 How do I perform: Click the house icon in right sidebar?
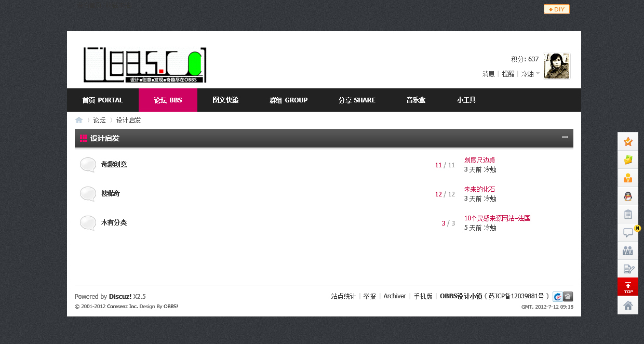(628, 305)
